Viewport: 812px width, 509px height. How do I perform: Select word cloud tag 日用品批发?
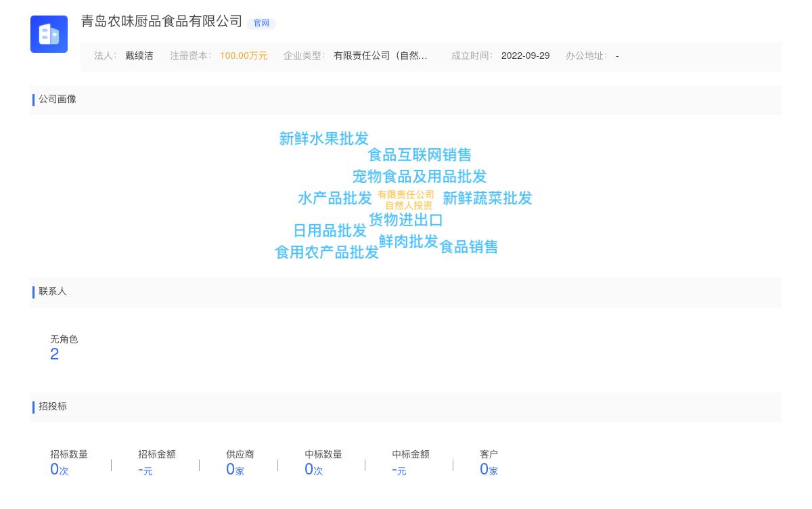[330, 231]
